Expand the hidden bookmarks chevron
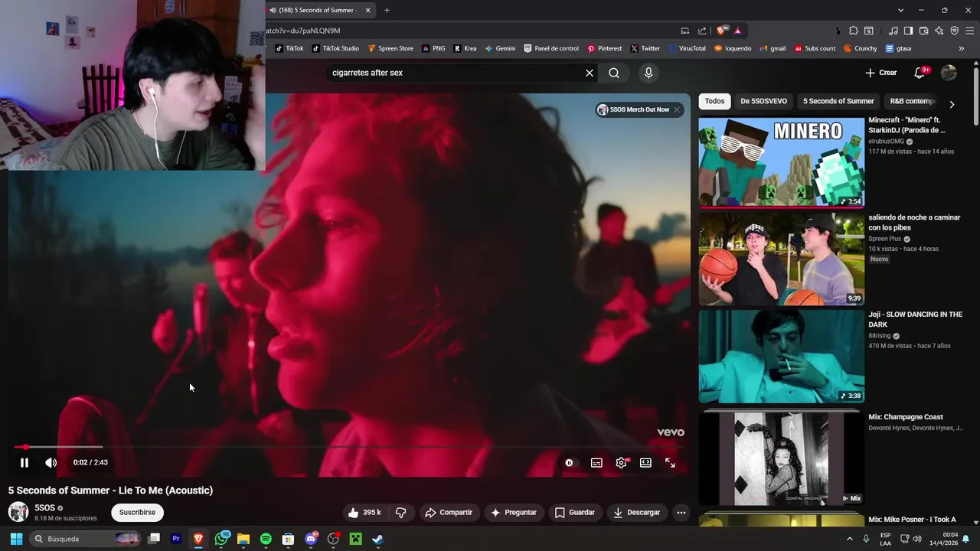 pos(961,48)
